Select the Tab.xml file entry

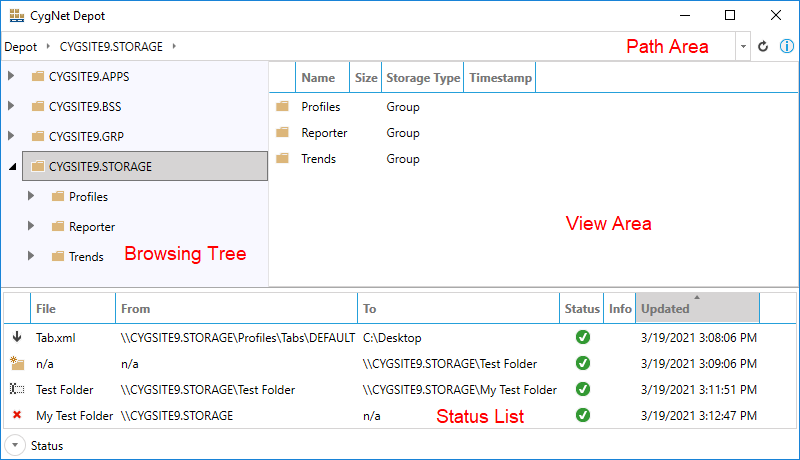[56, 338]
